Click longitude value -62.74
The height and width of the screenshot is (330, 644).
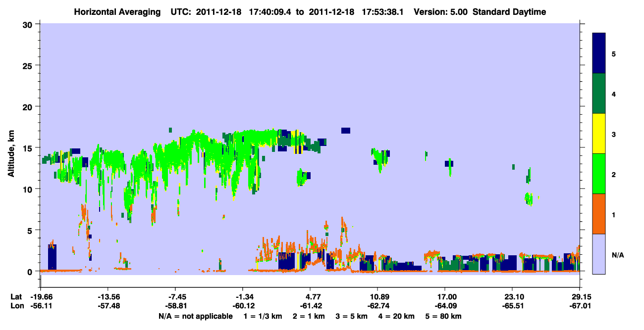coord(377,306)
